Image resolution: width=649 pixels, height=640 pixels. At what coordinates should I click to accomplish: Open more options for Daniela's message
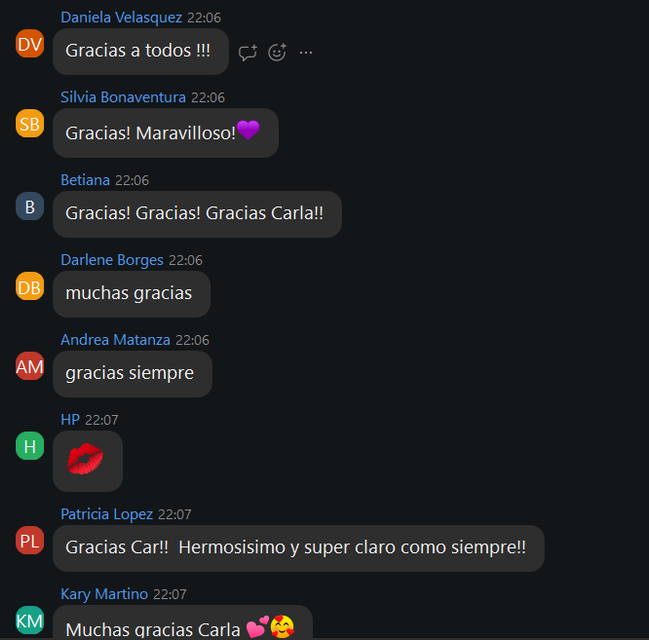(x=306, y=53)
